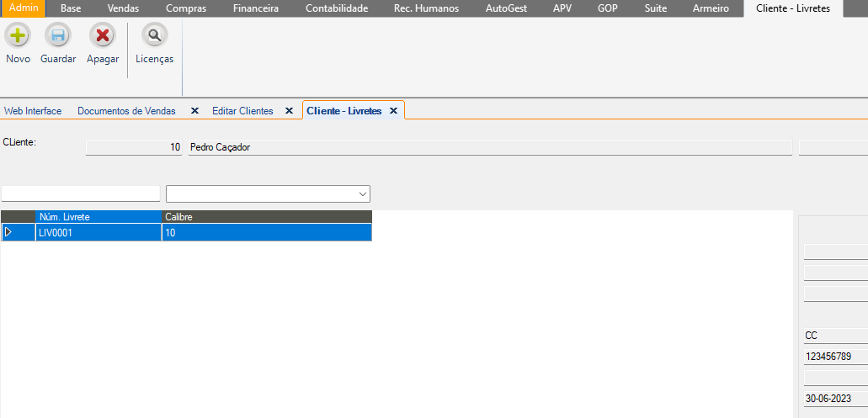This screenshot has height=418, width=868.
Task: Select row indicator arrow for LIV0001
Action: coord(9,232)
